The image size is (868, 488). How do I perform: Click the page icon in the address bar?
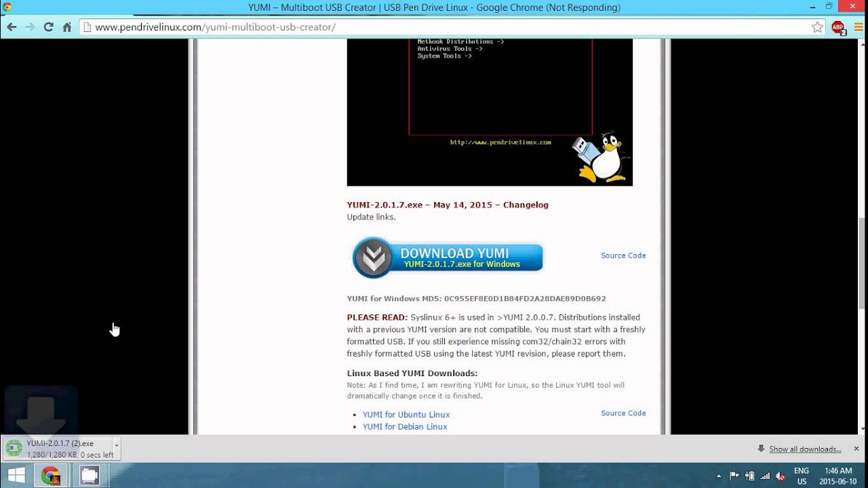pos(87,27)
